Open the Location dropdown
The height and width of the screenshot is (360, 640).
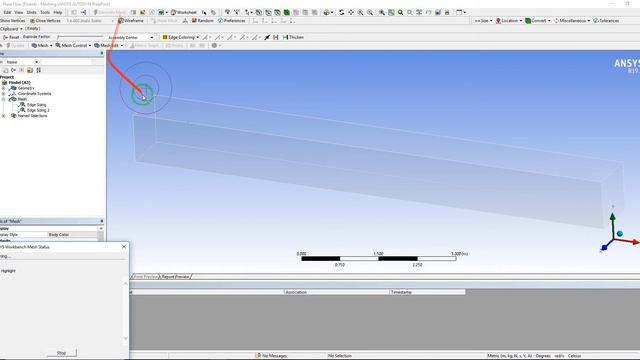pos(509,20)
